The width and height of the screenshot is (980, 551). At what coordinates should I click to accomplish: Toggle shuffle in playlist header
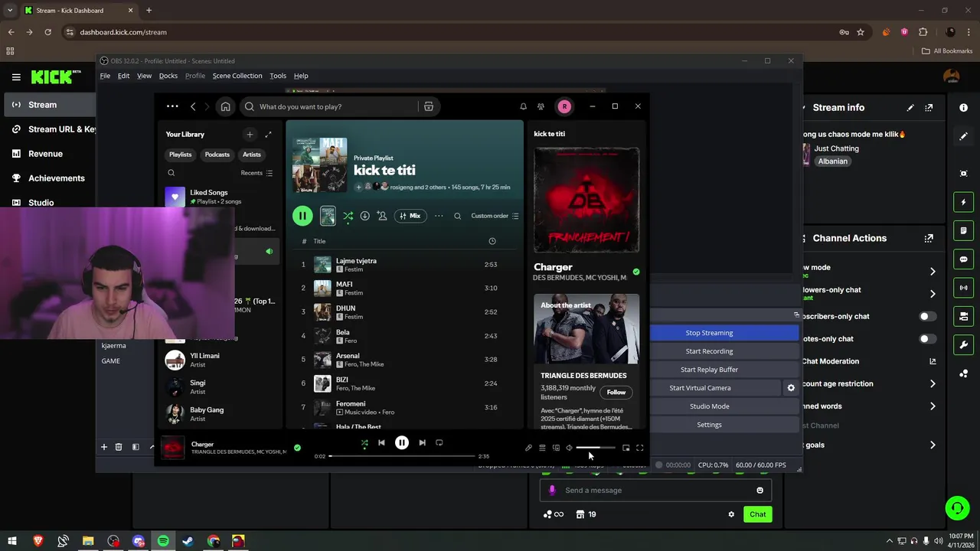click(x=348, y=216)
